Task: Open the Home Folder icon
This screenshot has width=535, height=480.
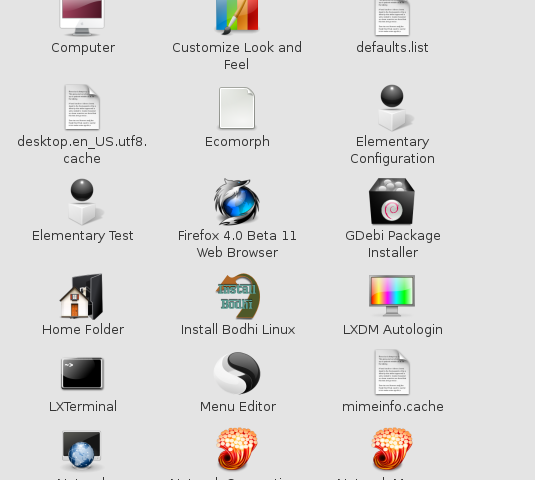Action: pyautogui.click(x=82, y=296)
